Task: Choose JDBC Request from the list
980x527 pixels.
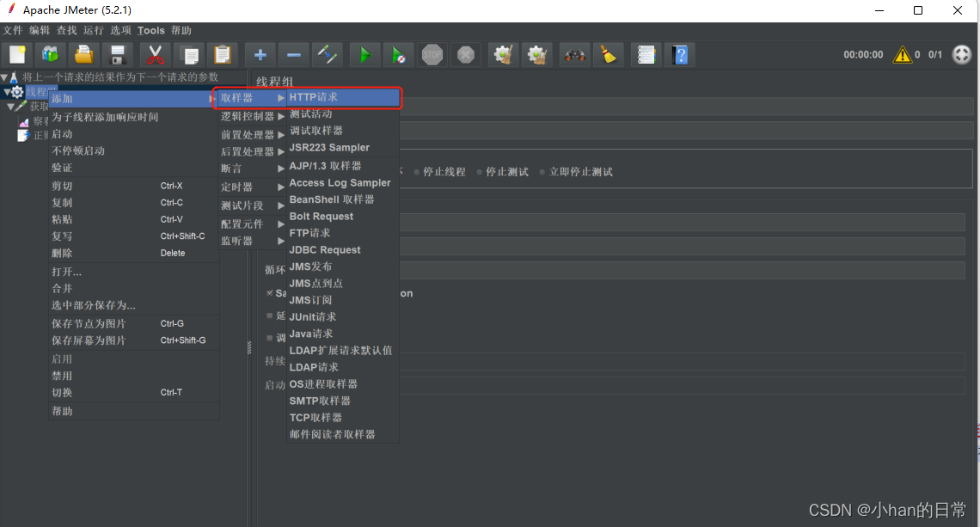Action: (343, 250)
